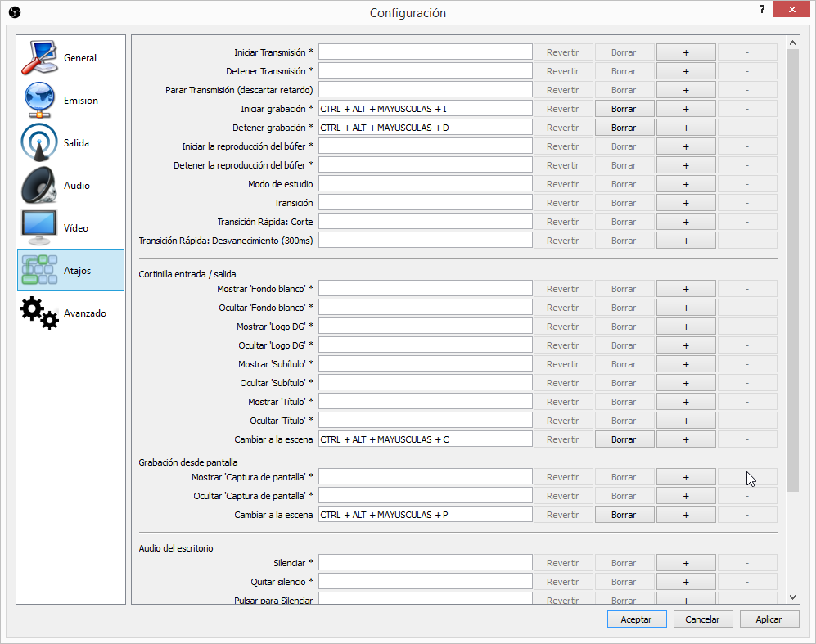Click Aceptar to confirm settings
This screenshot has width=816, height=644.
(637, 619)
